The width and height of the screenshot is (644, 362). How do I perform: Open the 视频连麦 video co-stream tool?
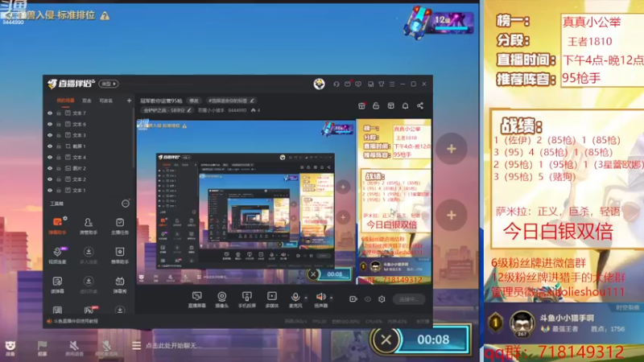click(57, 255)
